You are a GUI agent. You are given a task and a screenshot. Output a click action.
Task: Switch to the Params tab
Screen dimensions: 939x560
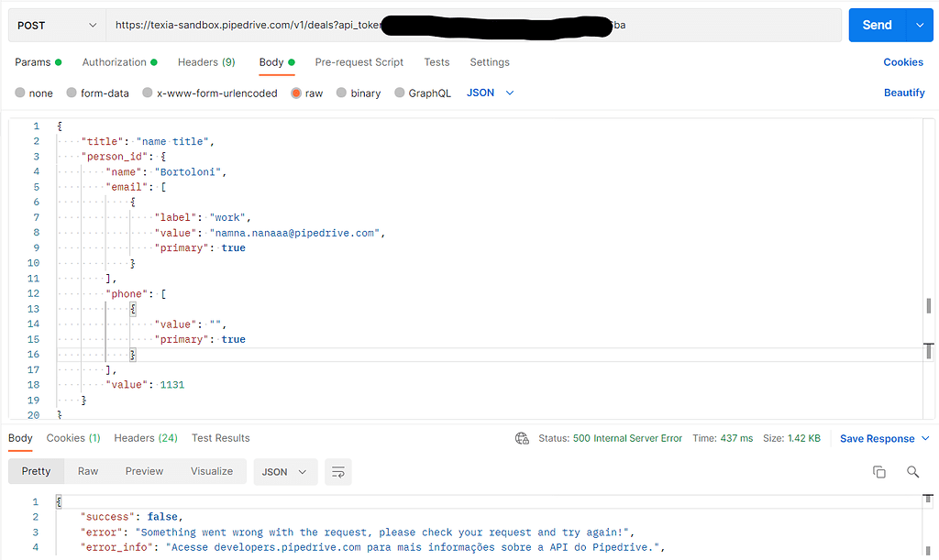38,62
